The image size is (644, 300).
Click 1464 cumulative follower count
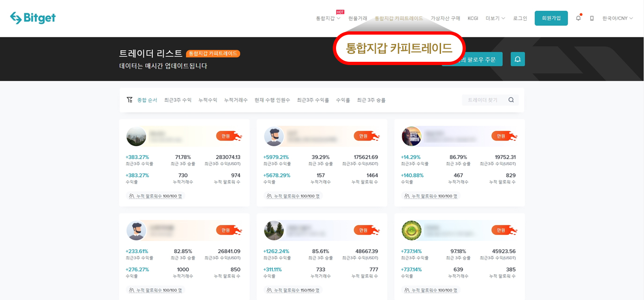(372, 176)
